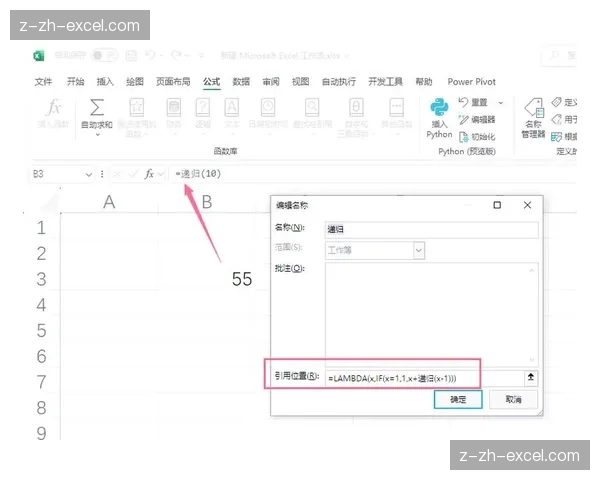The width and height of the screenshot is (600, 480).
Task: Open the 帮助 ribbon tab
Action: tap(424, 82)
